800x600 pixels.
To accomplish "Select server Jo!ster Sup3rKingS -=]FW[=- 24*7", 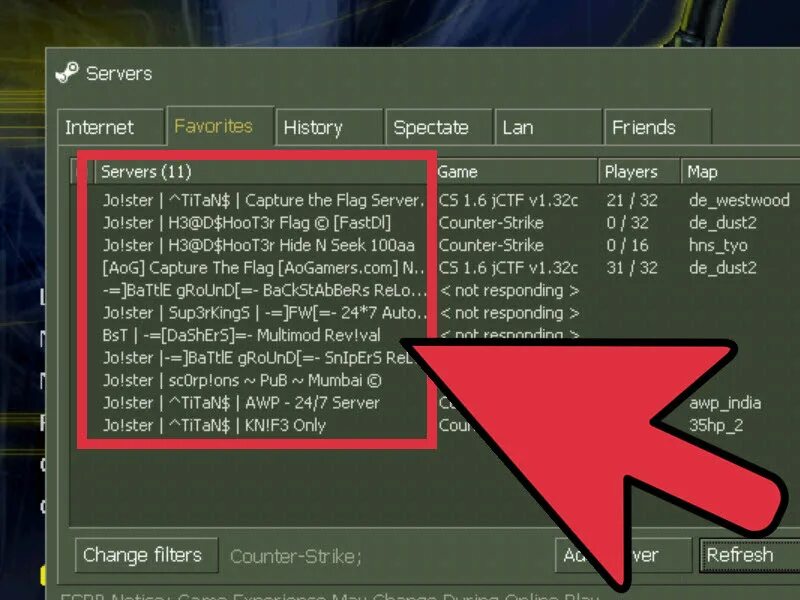I will click(x=264, y=312).
